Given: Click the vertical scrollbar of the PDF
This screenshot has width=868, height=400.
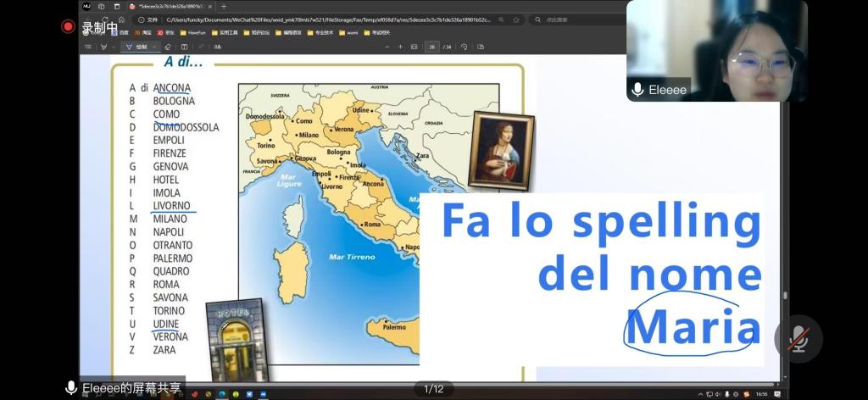Looking at the screenshot, I should tap(783, 212).
